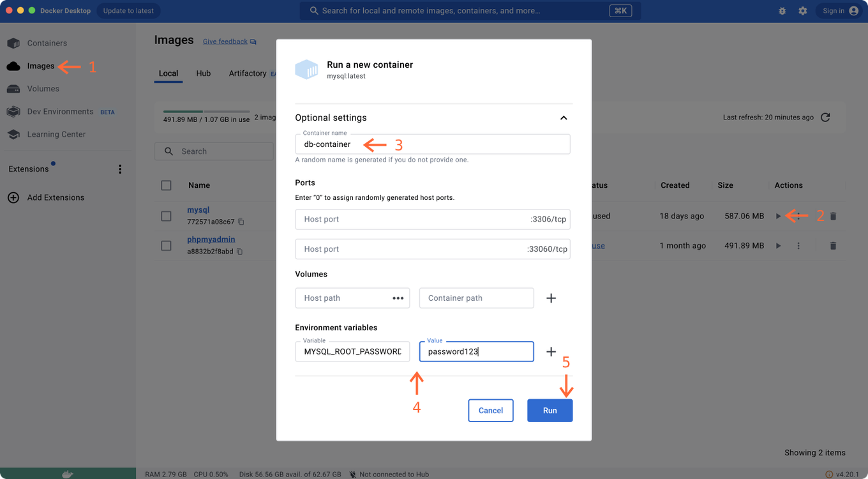This screenshot has height=479, width=868.
Task: Switch to the Artifactory tab
Action: pyautogui.click(x=248, y=73)
